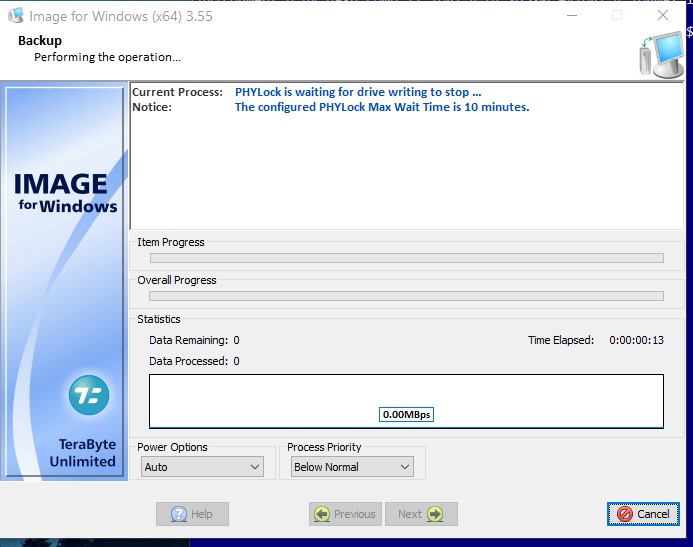The width and height of the screenshot is (693, 547).
Task: Click the Statistics group label
Action: (159, 319)
